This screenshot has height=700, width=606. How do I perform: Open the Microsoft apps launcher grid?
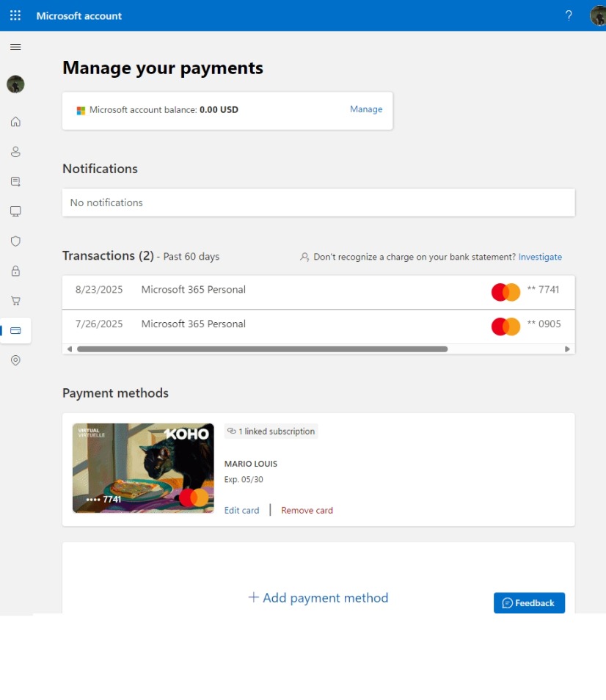(15, 15)
